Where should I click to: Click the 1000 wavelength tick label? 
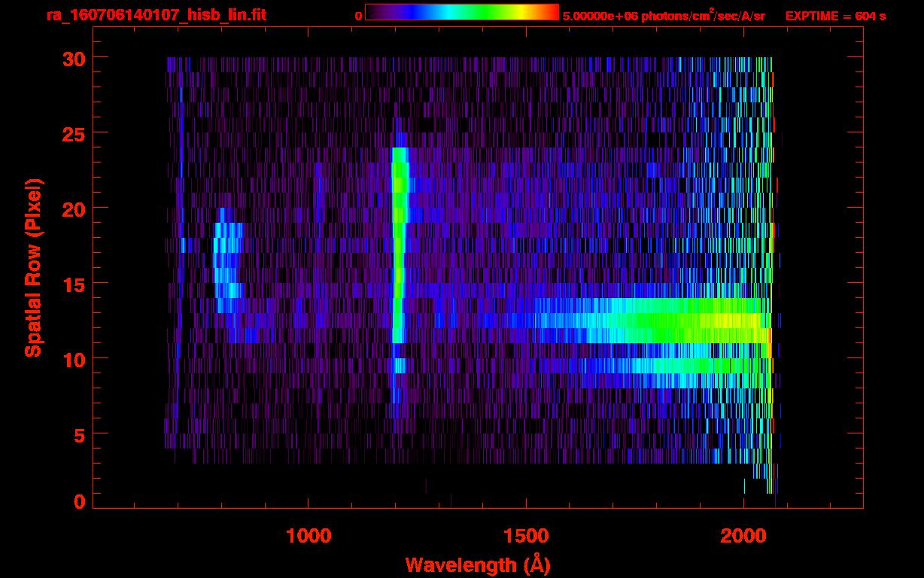click(x=309, y=536)
